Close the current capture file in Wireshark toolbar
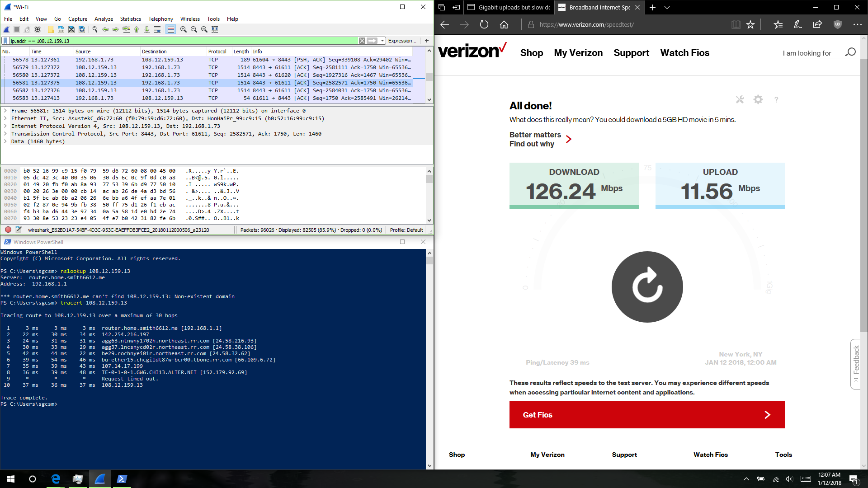The image size is (868, 488). pyautogui.click(x=71, y=29)
